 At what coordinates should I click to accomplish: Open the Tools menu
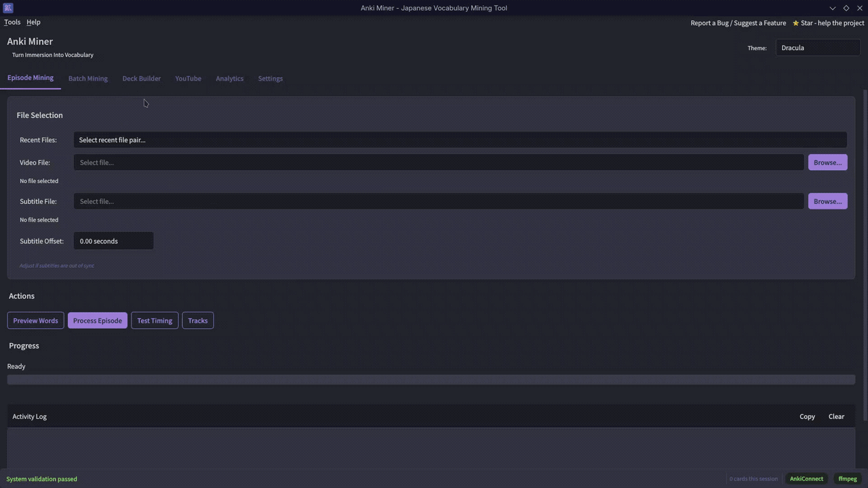(12, 22)
